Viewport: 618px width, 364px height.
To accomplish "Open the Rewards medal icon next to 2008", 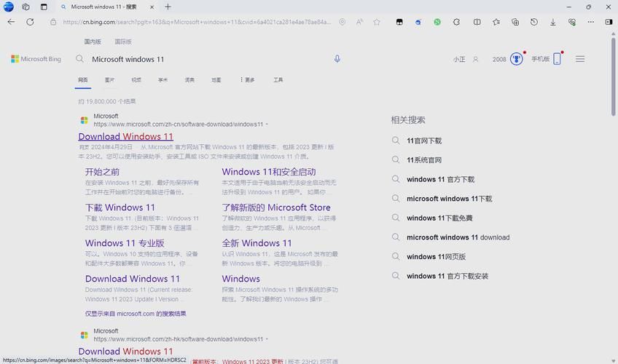I will click(x=516, y=59).
